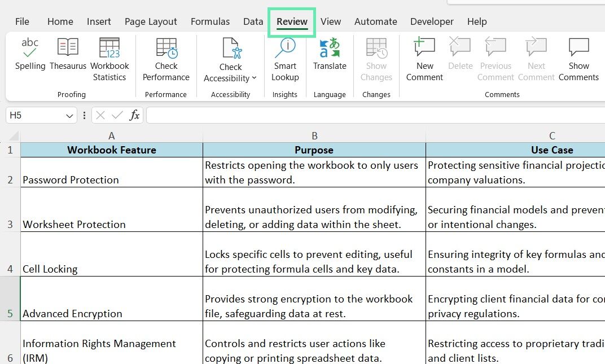
Task: Click Show Comments
Action: coord(579,60)
